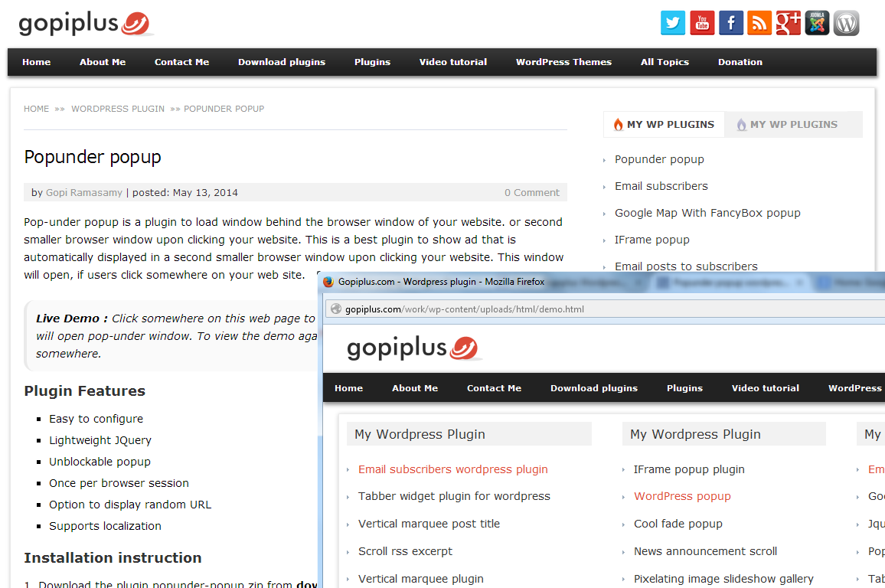Open author Gopi Ramasamy link
The height and width of the screenshot is (588, 885).
pyautogui.click(x=84, y=192)
